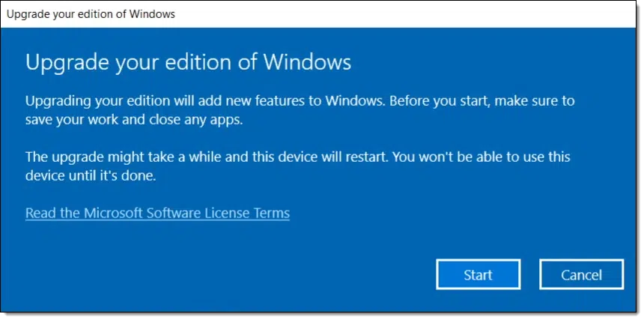This screenshot has height=320, width=644.
Task: Cancel the Windows edition upgrade
Action: coord(581,274)
